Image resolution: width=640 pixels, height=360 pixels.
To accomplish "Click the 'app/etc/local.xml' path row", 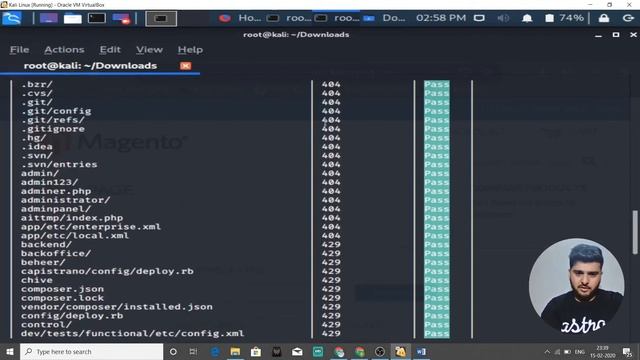I will 75,236.
